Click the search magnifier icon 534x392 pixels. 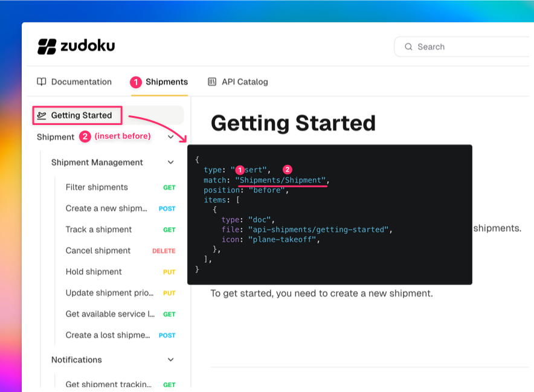pos(408,47)
